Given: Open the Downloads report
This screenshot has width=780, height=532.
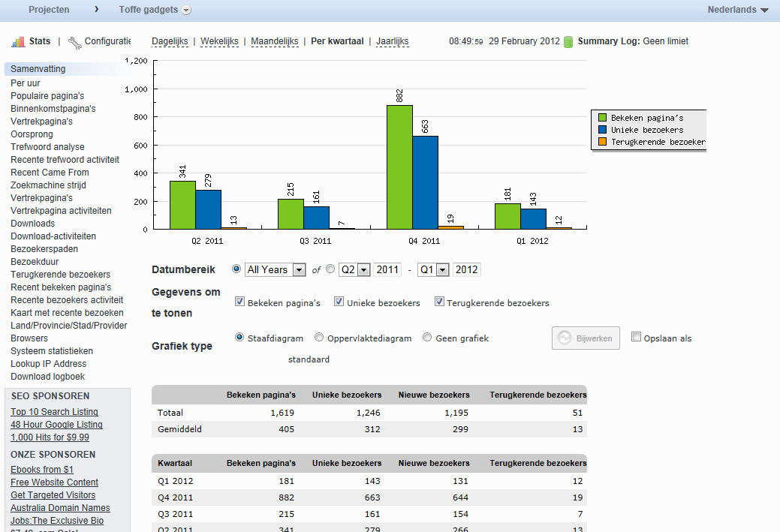Looking at the screenshot, I should point(33,224).
